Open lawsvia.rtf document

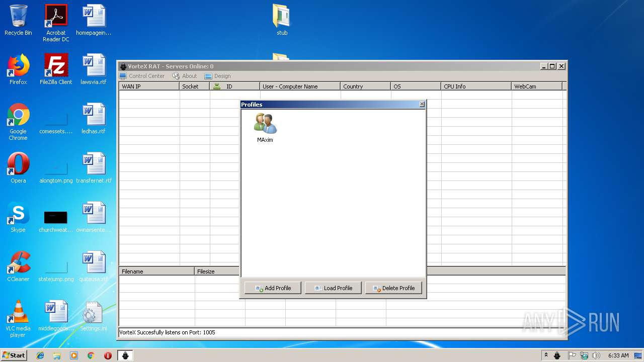tap(94, 69)
